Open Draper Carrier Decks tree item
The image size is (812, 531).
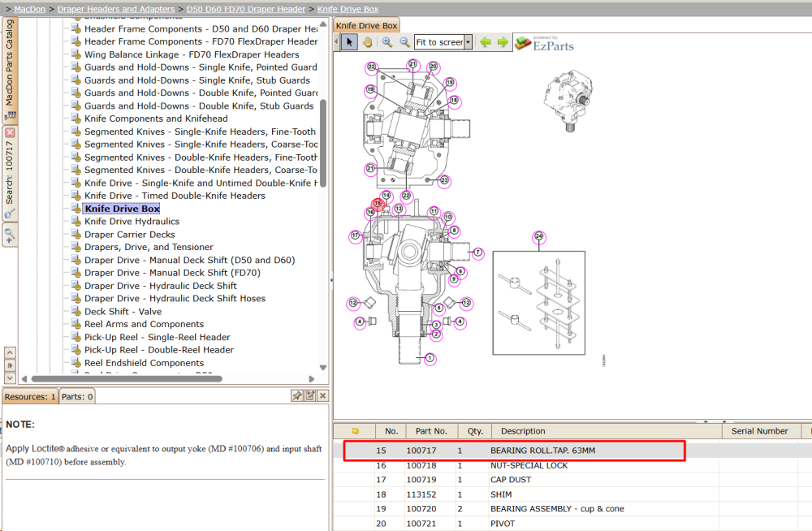click(129, 234)
